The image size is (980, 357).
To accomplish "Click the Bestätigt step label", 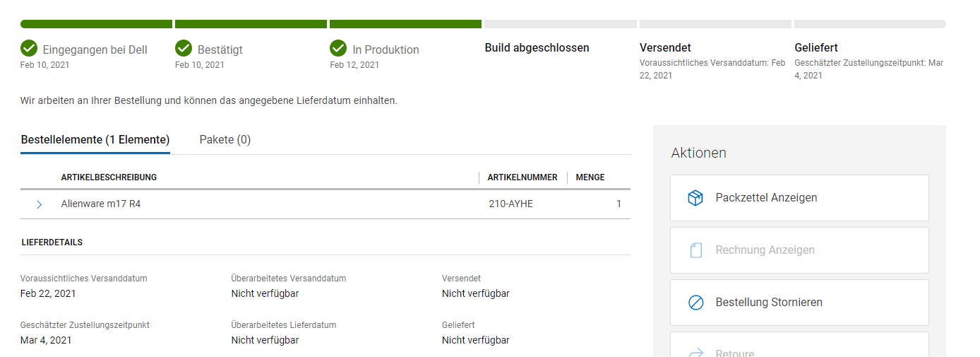I will coord(220,49).
